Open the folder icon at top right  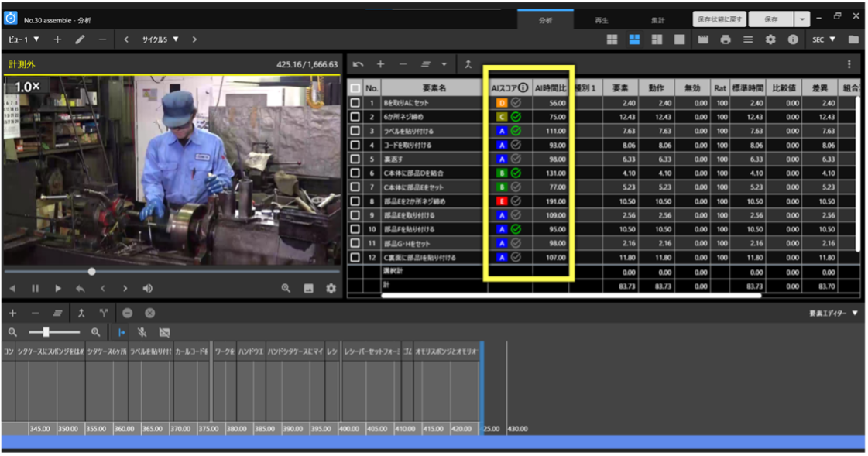[x=853, y=39]
